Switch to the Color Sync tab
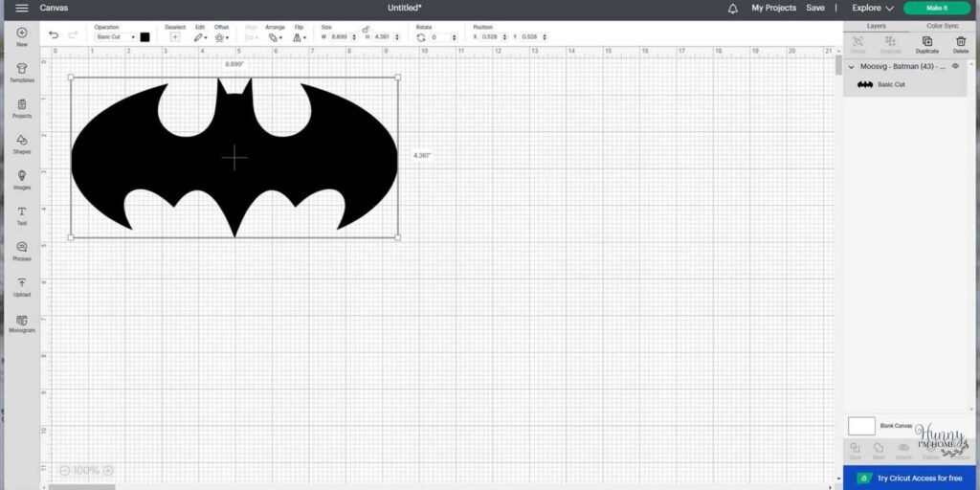The height and width of the screenshot is (490, 980). point(942,26)
